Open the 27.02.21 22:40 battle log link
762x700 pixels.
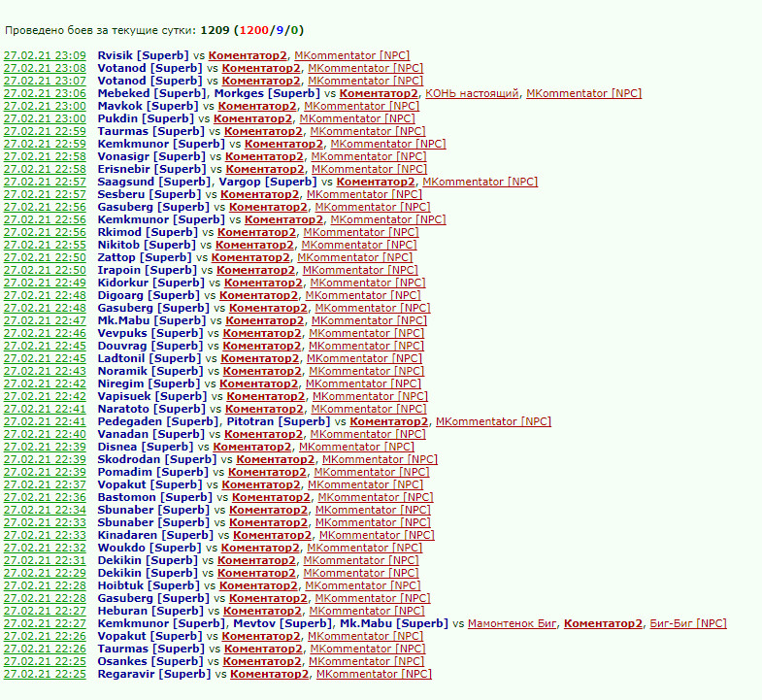(x=45, y=435)
